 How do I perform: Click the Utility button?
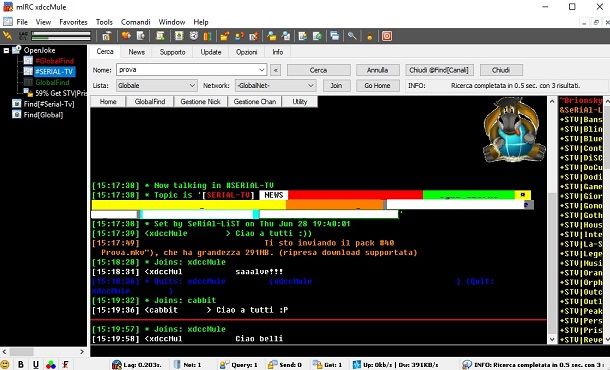pos(300,102)
